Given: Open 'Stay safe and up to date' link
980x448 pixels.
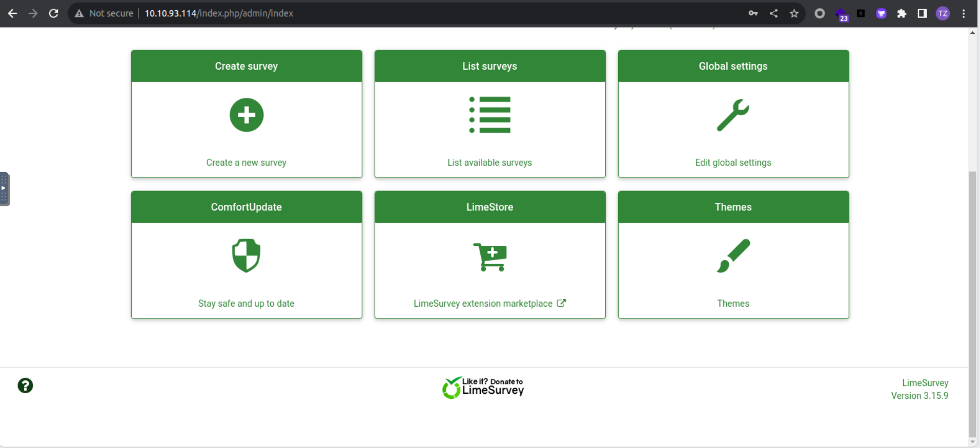Looking at the screenshot, I should click(247, 303).
